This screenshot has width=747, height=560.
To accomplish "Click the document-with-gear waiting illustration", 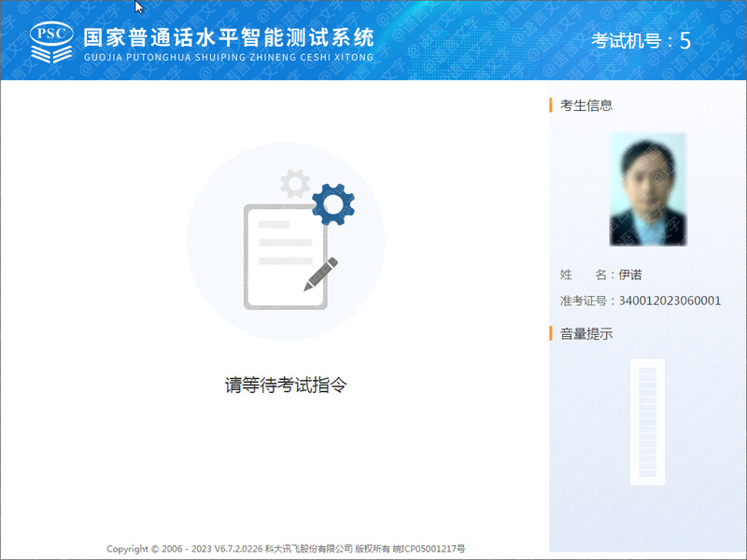I will point(286,242).
